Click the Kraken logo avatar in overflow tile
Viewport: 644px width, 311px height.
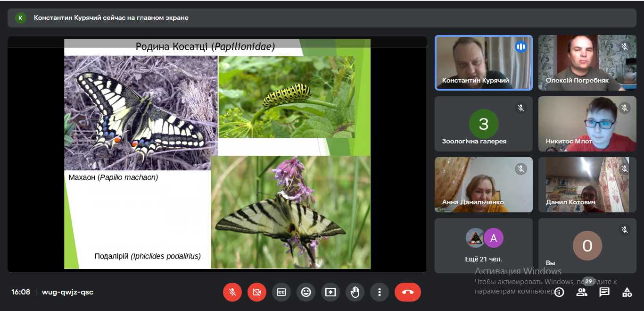click(475, 238)
